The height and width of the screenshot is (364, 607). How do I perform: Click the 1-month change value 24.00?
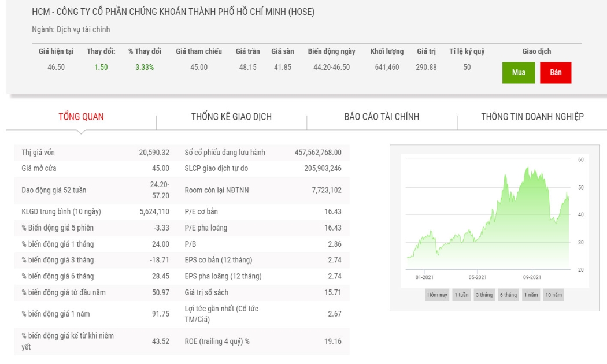pos(161,244)
